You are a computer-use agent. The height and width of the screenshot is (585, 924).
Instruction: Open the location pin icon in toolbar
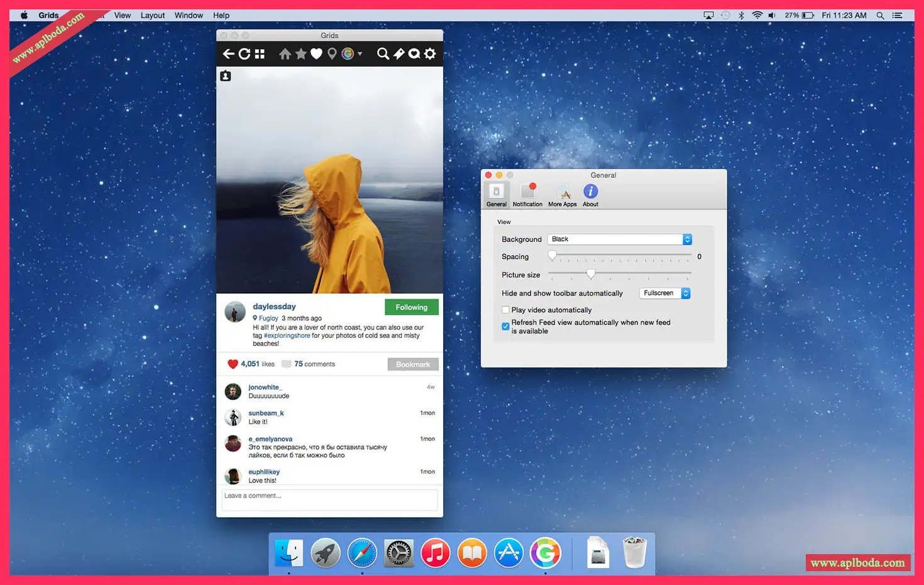pyautogui.click(x=332, y=54)
